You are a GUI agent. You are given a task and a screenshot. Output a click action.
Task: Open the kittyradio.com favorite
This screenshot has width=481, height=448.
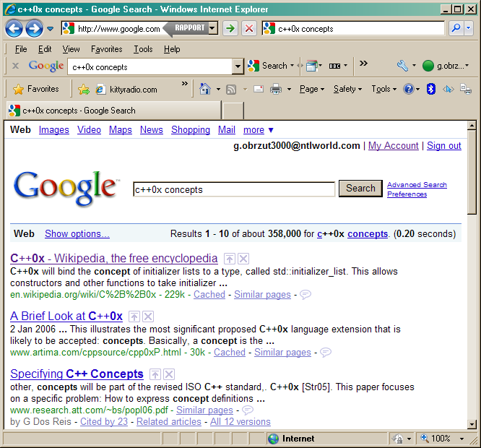point(126,90)
